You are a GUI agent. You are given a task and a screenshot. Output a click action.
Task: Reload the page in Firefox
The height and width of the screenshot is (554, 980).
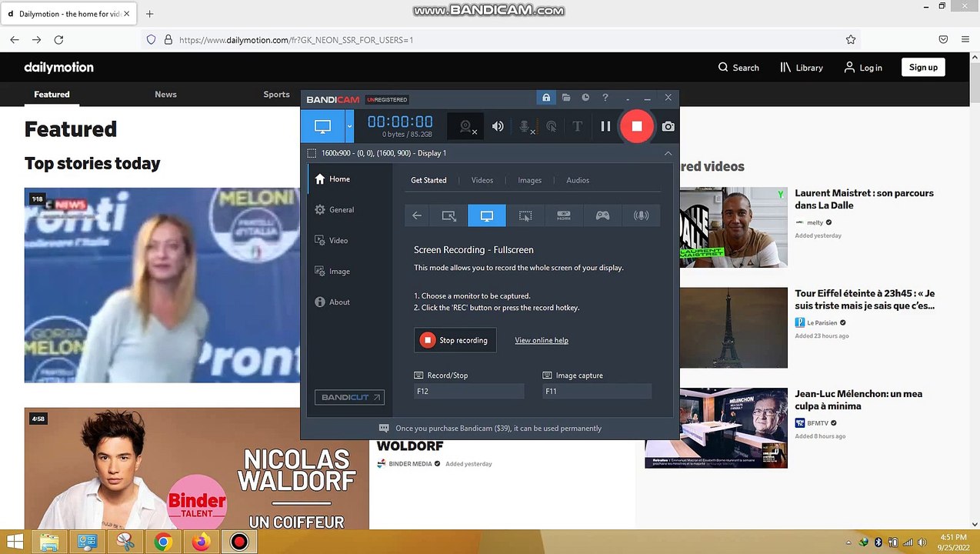pos(58,39)
